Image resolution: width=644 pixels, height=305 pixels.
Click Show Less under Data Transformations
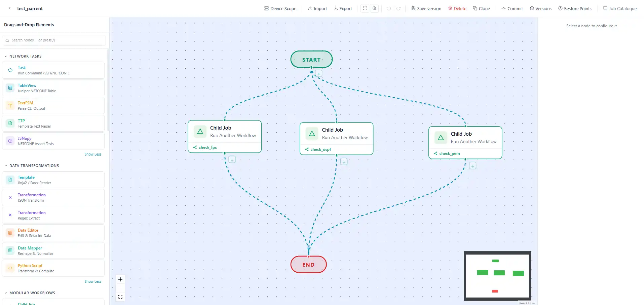coord(93,281)
